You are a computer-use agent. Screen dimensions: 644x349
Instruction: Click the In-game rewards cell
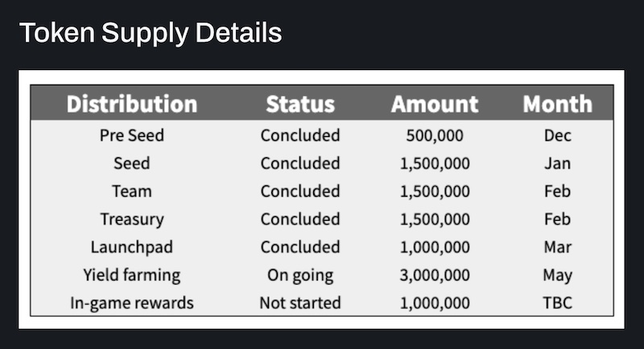[132, 303]
